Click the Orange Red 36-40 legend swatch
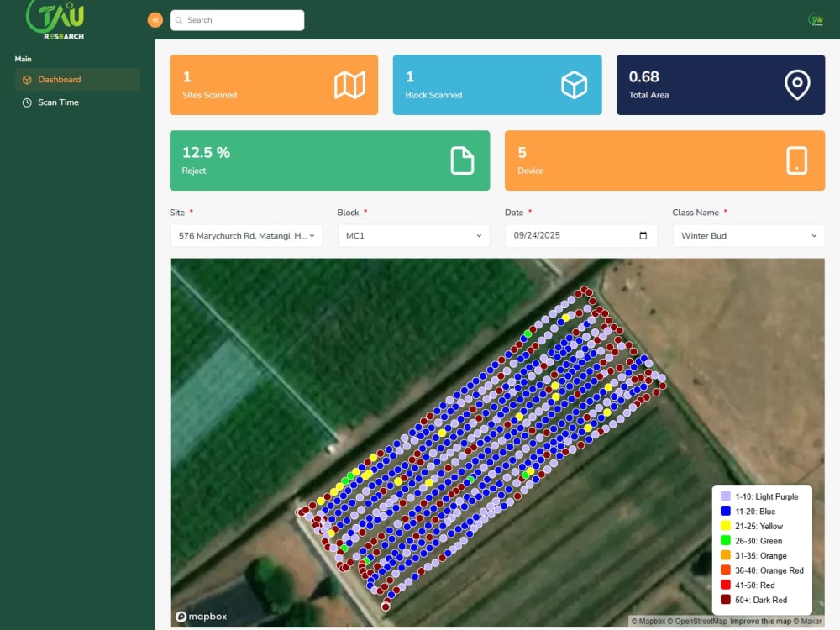Screen dimensions: 840x630 coord(726,570)
